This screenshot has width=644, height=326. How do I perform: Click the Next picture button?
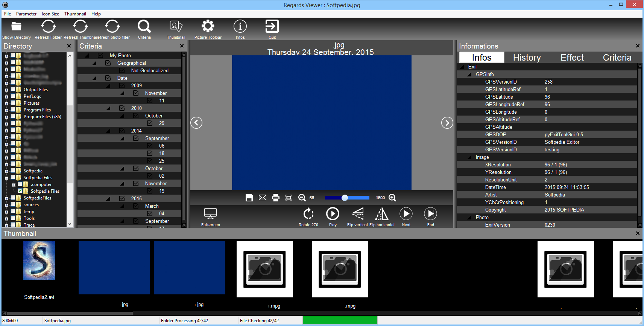coord(406,214)
